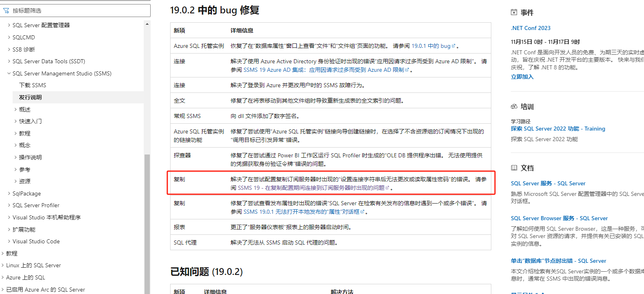This screenshot has width=644, height=294.
Task: Expand the SQLCMD tree node
Action: [9, 37]
